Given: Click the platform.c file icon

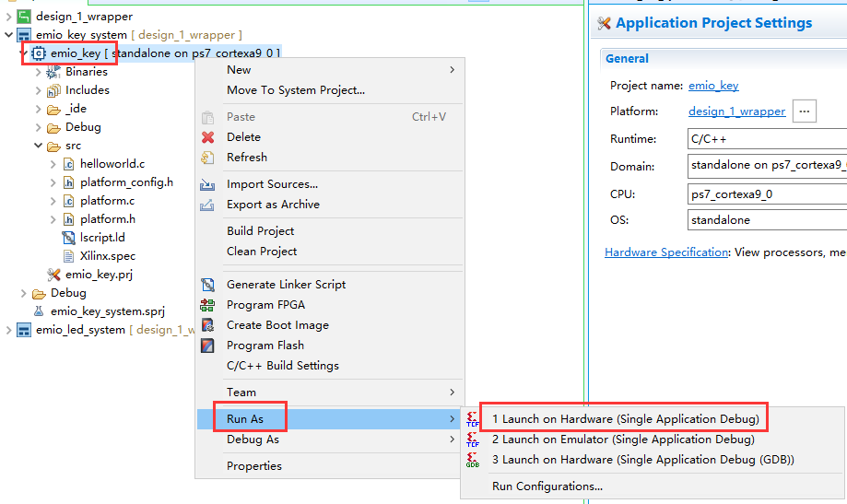Looking at the screenshot, I should [68, 201].
